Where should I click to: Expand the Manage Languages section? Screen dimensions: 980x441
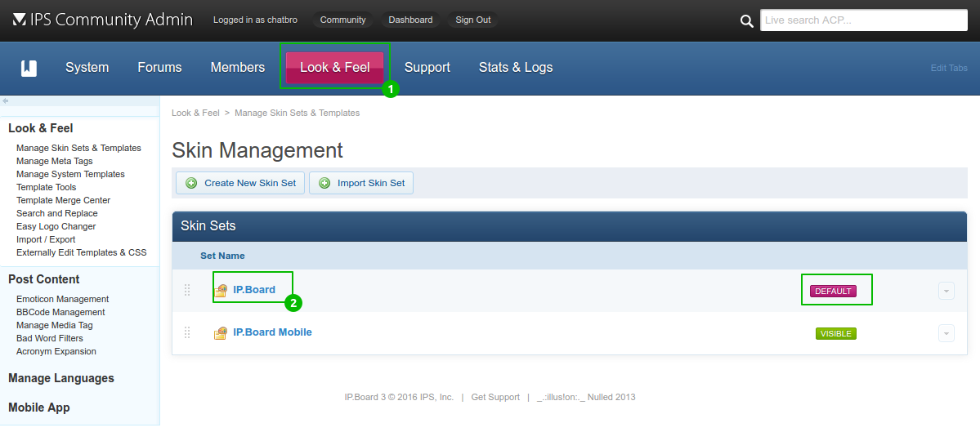coord(61,379)
